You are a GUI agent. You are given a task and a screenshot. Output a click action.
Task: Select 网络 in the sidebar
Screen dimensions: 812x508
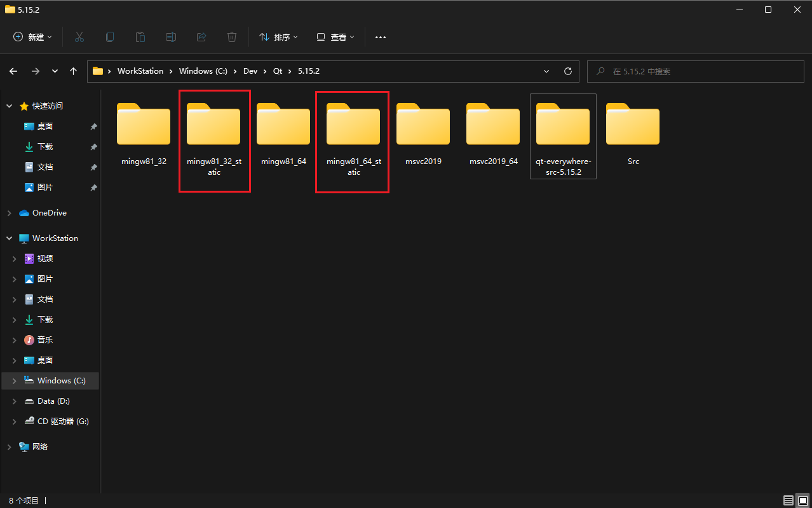[x=40, y=446]
